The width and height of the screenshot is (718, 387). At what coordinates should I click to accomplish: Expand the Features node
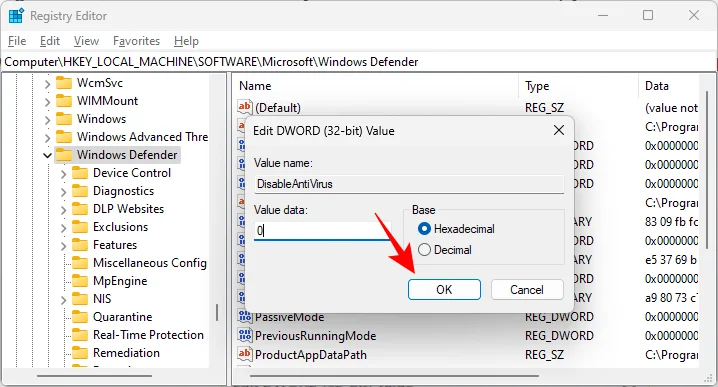tap(63, 245)
